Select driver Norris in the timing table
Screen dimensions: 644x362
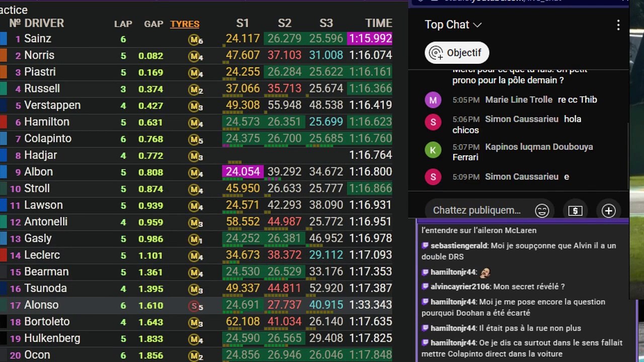click(x=39, y=55)
